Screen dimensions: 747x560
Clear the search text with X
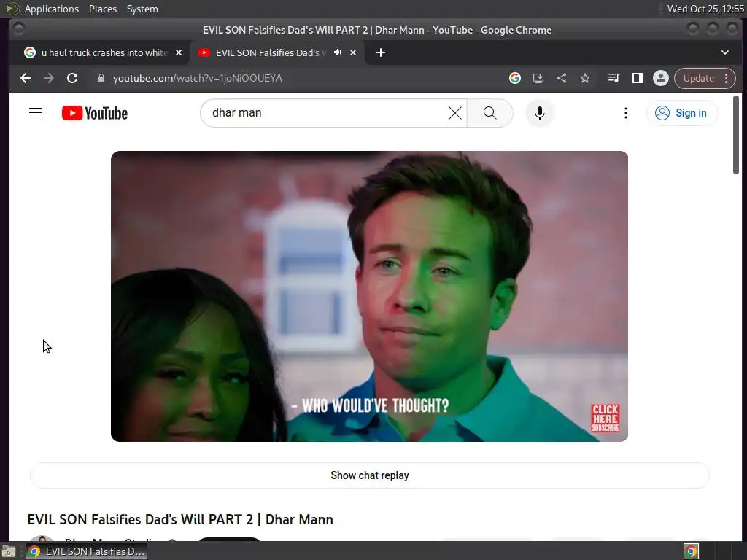click(x=455, y=113)
